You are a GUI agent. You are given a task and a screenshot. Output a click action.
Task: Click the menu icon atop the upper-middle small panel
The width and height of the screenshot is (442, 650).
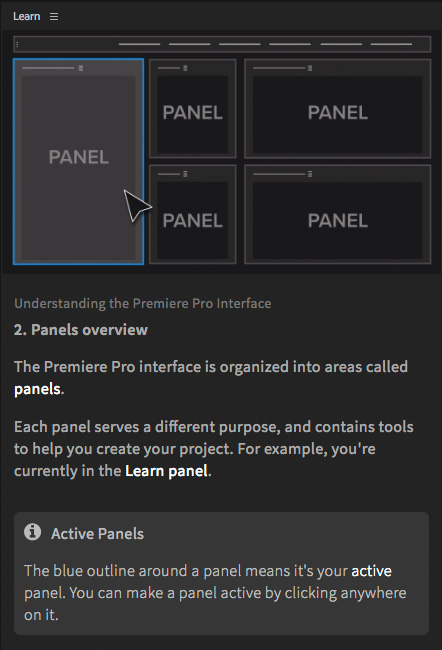coord(185,68)
